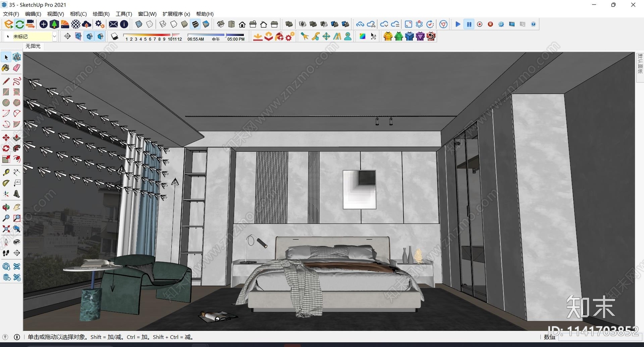The height and width of the screenshot is (347, 644).
Task: Click the red stop X button
Action: pos(490,24)
